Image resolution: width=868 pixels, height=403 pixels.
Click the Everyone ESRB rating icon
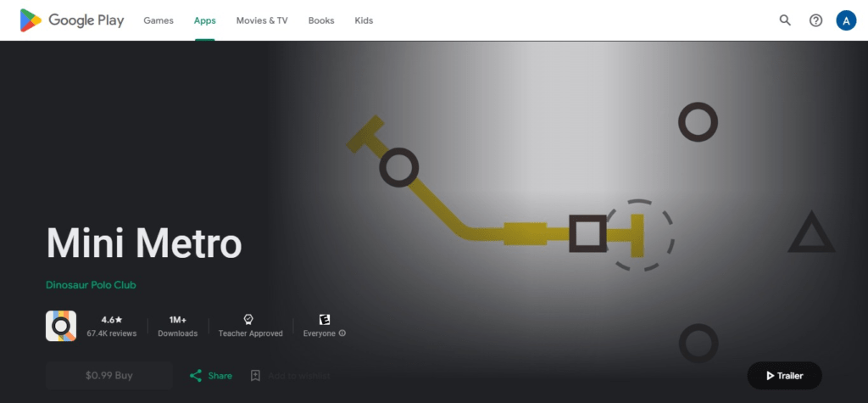pos(324,319)
